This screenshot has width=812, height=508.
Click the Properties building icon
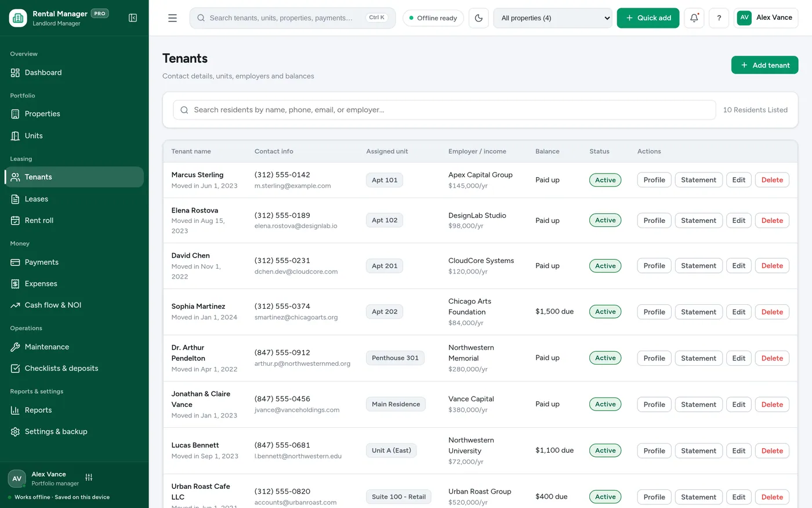15,114
